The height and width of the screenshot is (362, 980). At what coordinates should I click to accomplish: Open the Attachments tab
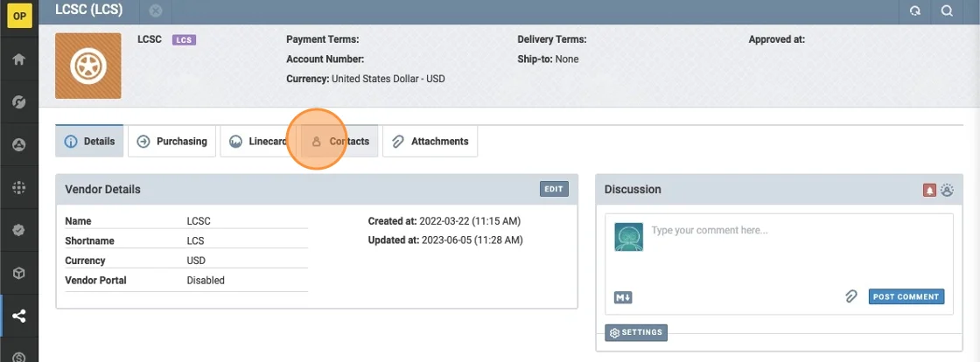point(430,142)
